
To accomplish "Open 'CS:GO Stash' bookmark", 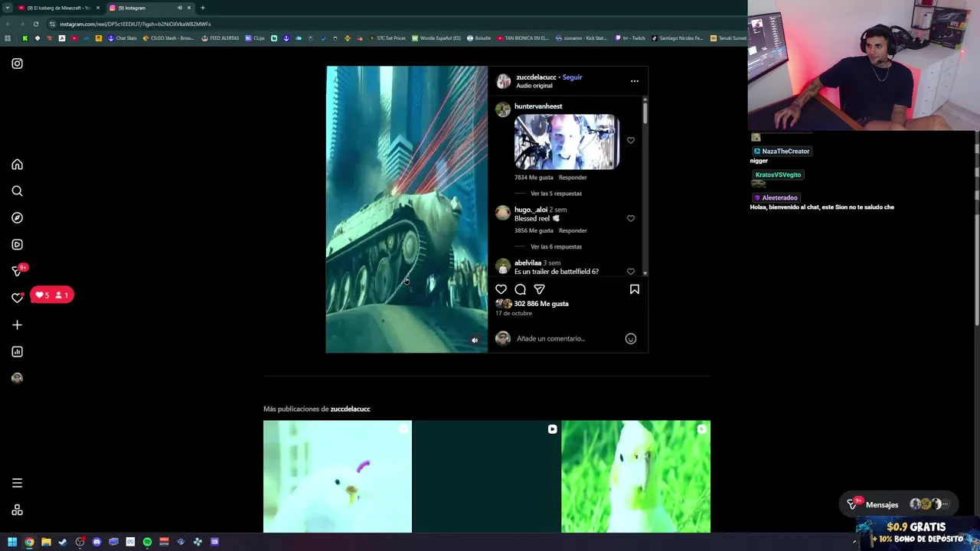I will pos(168,38).
